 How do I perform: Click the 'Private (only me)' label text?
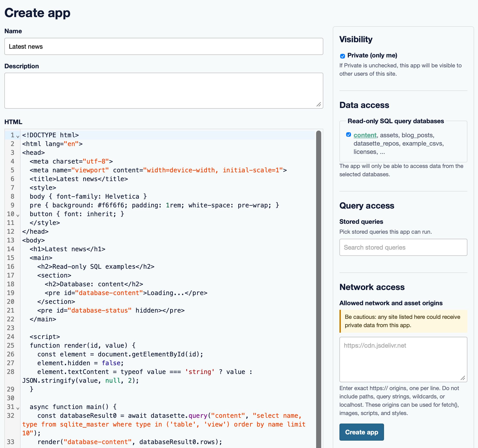(x=372, y=55)
